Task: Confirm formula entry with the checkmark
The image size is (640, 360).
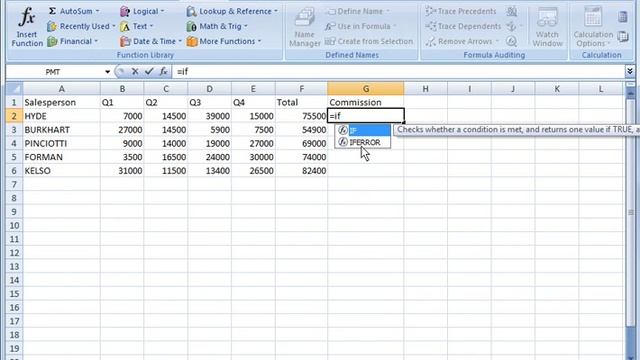Action: pyautogui.click(x=149, y=71)
